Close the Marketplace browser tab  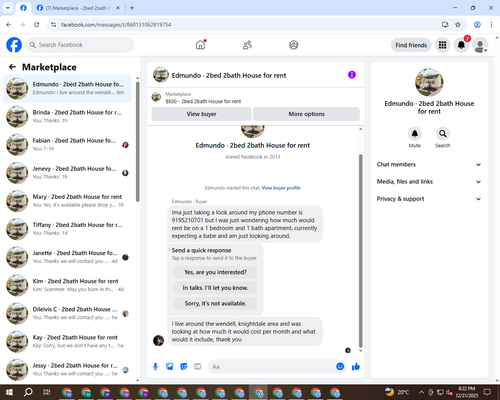point(118,8)
